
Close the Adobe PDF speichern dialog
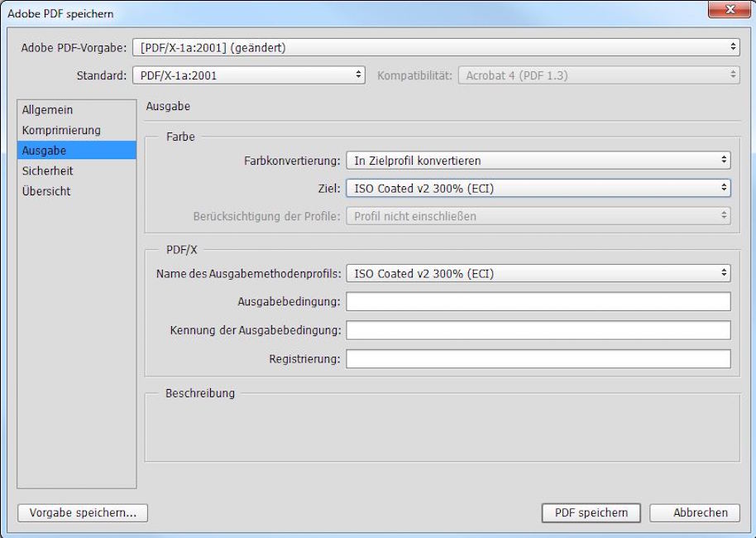[730, 9]
